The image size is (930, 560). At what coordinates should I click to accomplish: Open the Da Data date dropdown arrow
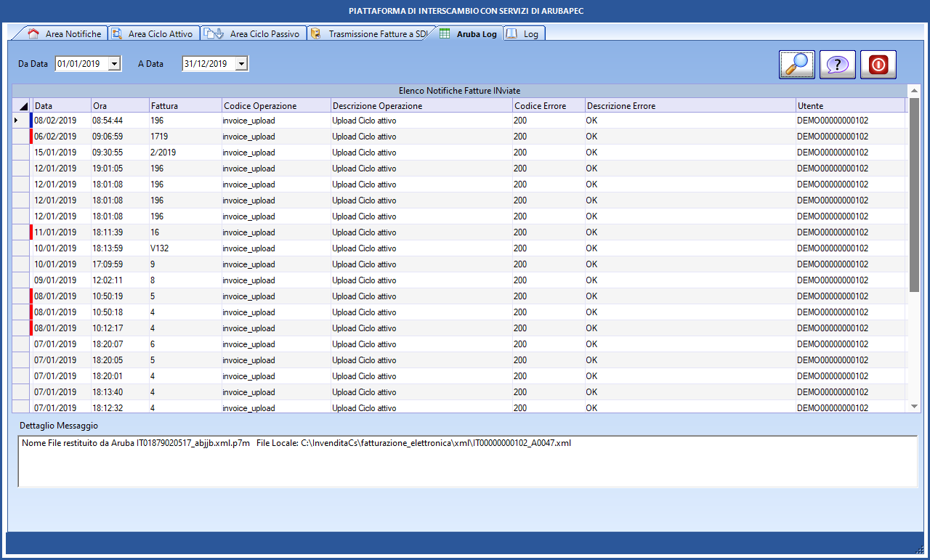(114, 64)
